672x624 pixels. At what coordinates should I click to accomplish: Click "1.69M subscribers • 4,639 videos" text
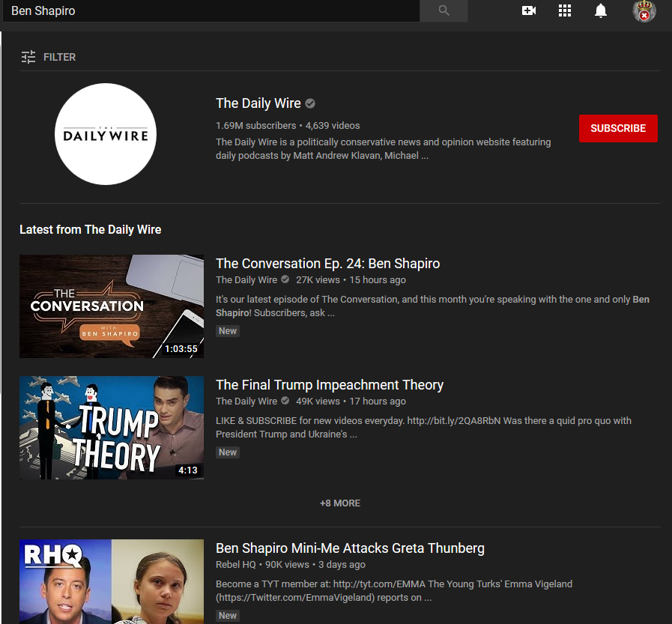pos(288,126)
